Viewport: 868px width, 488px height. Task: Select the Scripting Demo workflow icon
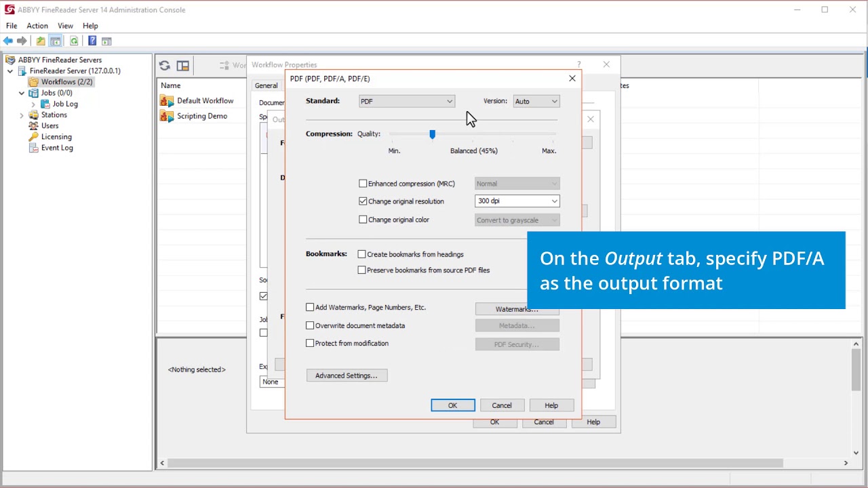coord(167,116)
